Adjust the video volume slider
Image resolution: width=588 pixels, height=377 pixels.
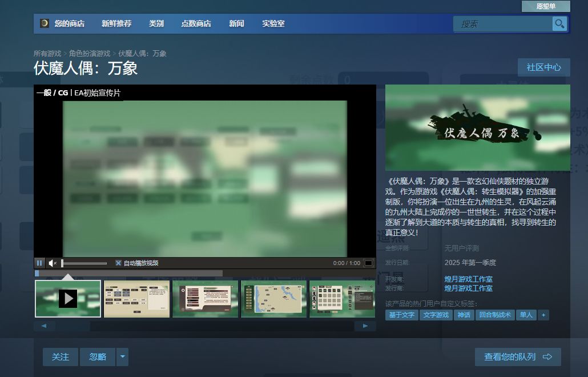pos(84,263)
